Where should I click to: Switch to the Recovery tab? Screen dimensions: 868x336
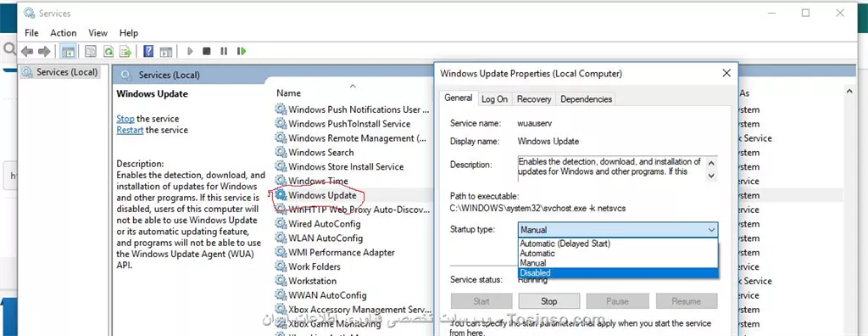coord(534,99)
